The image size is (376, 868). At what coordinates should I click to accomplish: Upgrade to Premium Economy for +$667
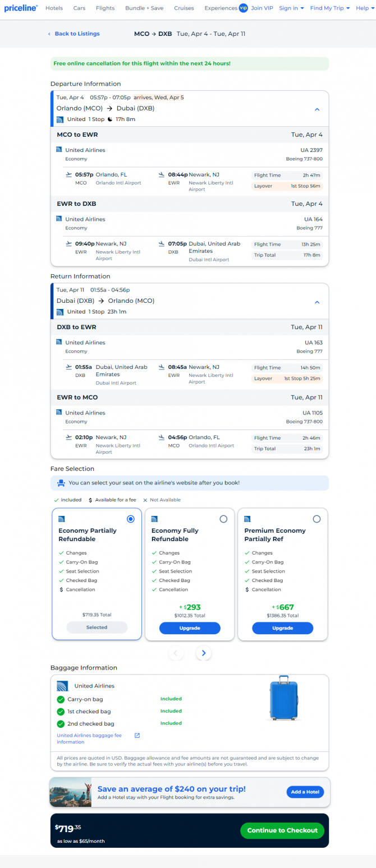[282, 628]
